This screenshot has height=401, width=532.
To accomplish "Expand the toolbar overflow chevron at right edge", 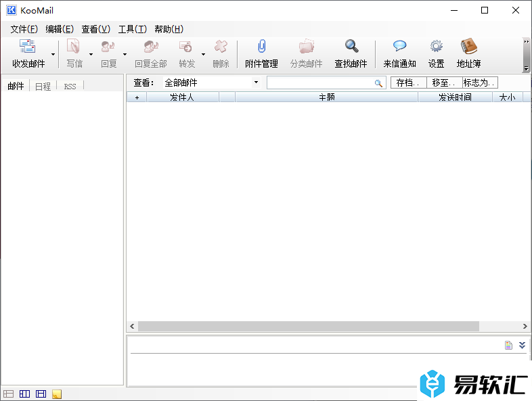I will (526, 41).
